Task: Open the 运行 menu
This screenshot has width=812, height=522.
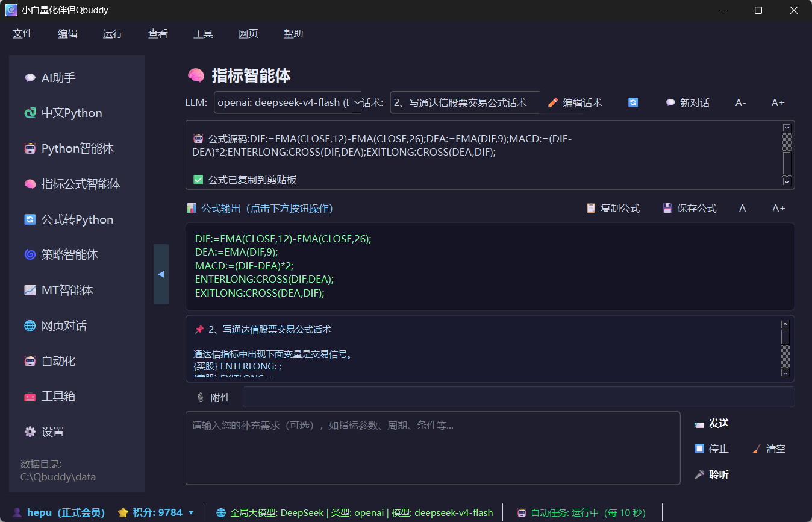Action: coord(113,34)
